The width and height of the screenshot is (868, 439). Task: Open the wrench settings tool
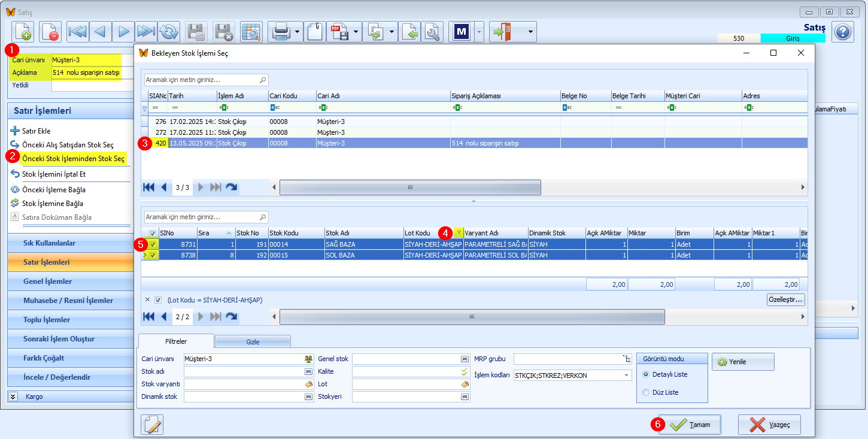coord(432,31)
